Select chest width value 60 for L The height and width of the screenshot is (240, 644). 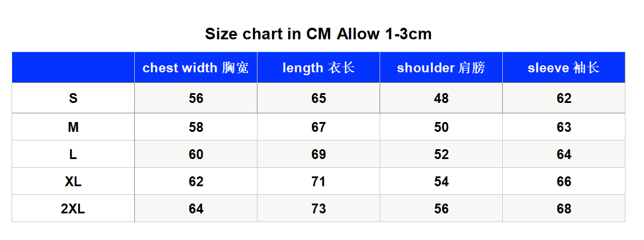(196, 154)
